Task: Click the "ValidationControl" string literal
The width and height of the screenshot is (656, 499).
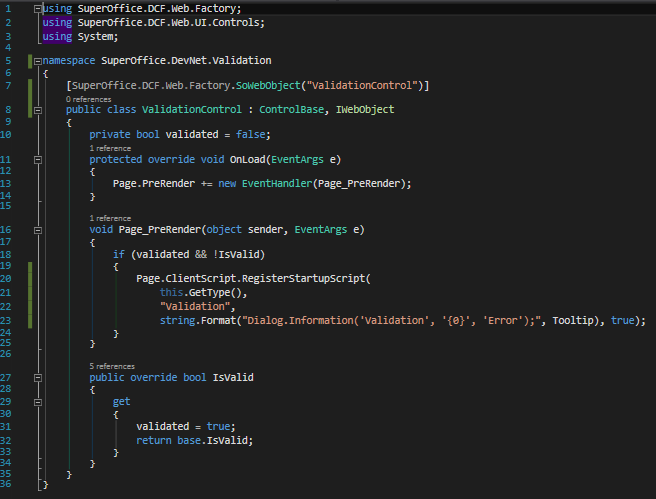Action: [x=362, y=85]
